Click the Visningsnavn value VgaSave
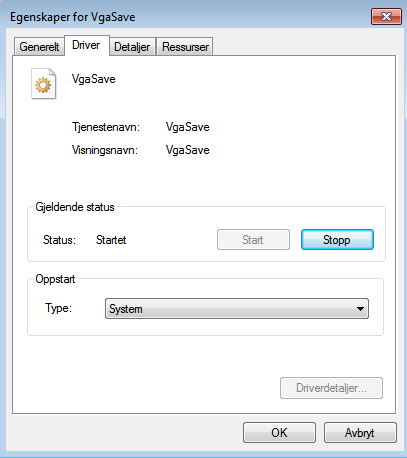Viewport: 407px width, 458px height. (x=188, y=150)
